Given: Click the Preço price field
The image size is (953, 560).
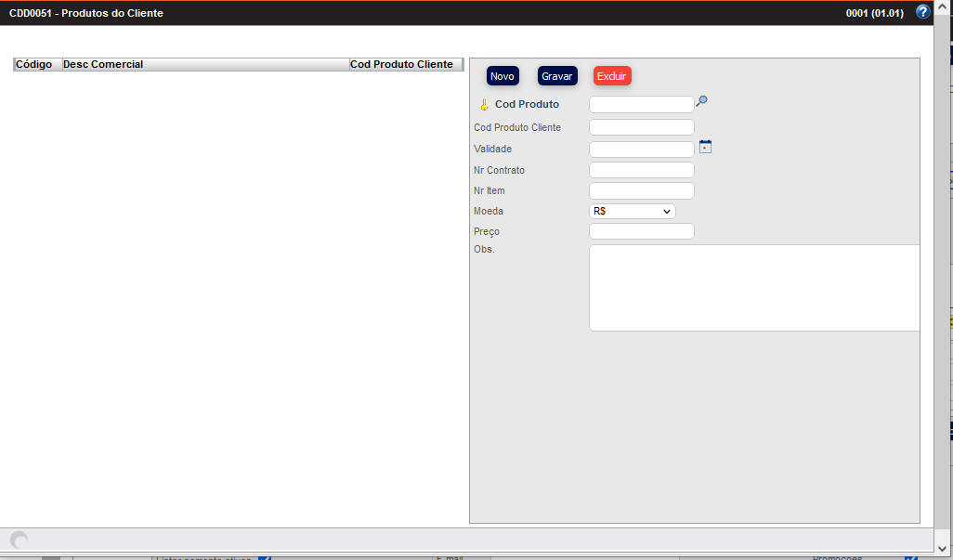Looking at the screenshot, I should tap(641, 231).
